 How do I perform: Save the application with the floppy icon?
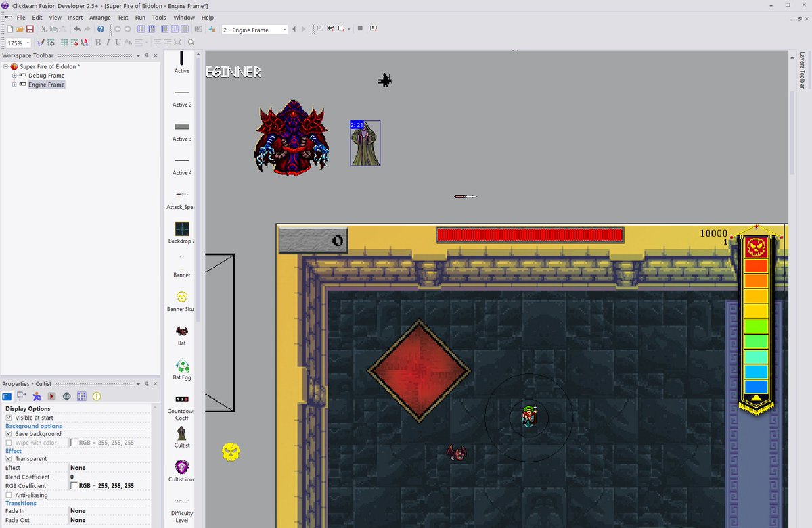[30, 29]
